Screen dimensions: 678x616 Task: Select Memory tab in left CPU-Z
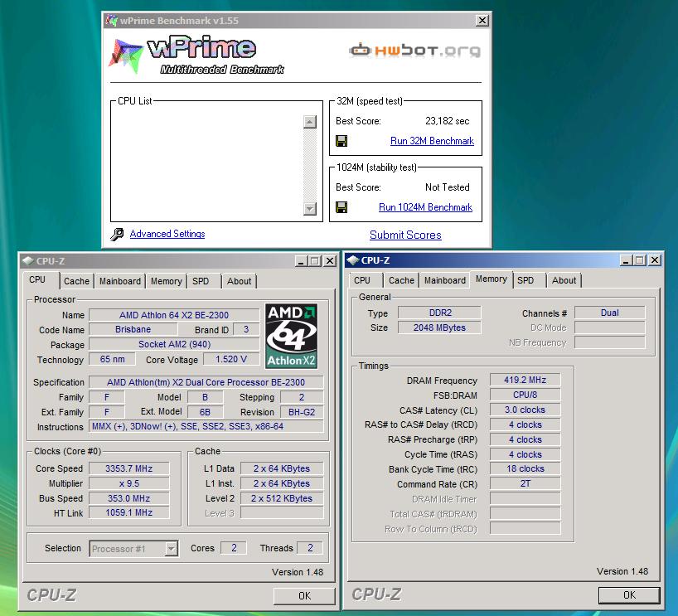pyautogui.click(x=166, y=281)
